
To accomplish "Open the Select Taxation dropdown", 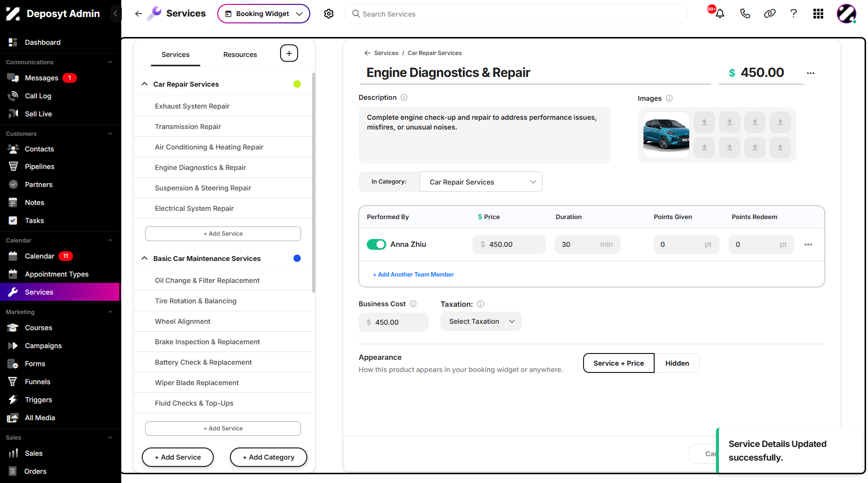I will [x=481, y=321].
